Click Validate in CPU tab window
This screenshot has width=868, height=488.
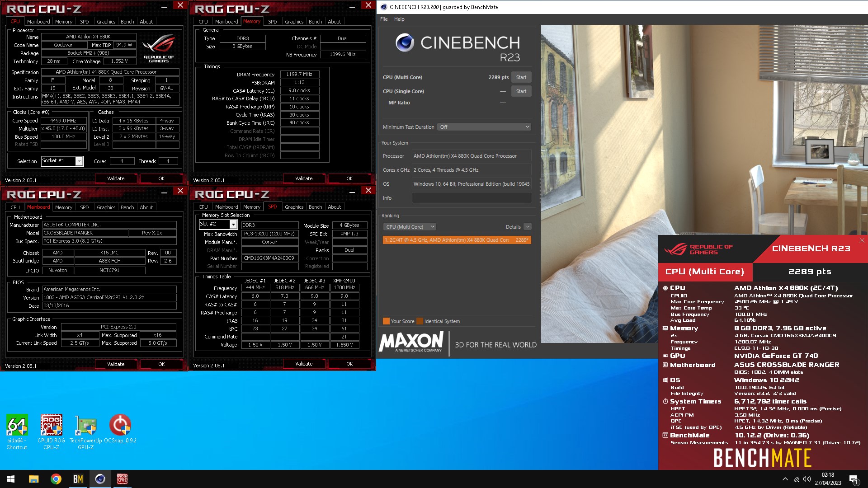point(116,178)
